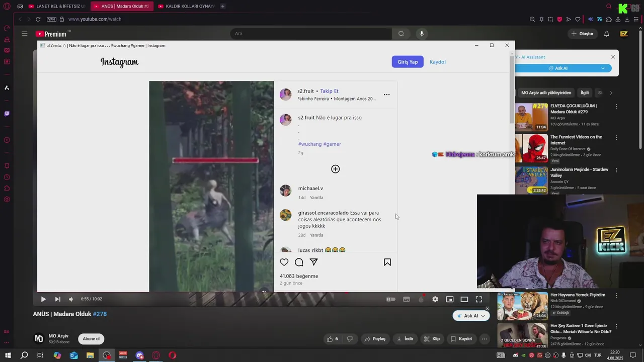Open options for Funniest Videos on Internet

pos(616,138)
